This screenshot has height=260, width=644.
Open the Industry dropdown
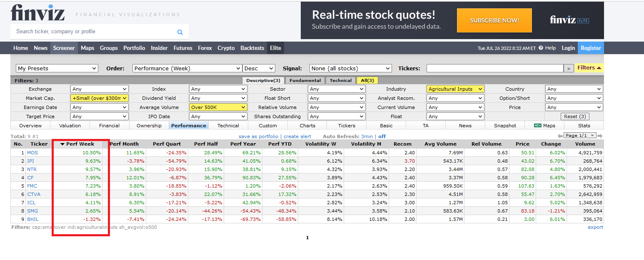[455, 89]
